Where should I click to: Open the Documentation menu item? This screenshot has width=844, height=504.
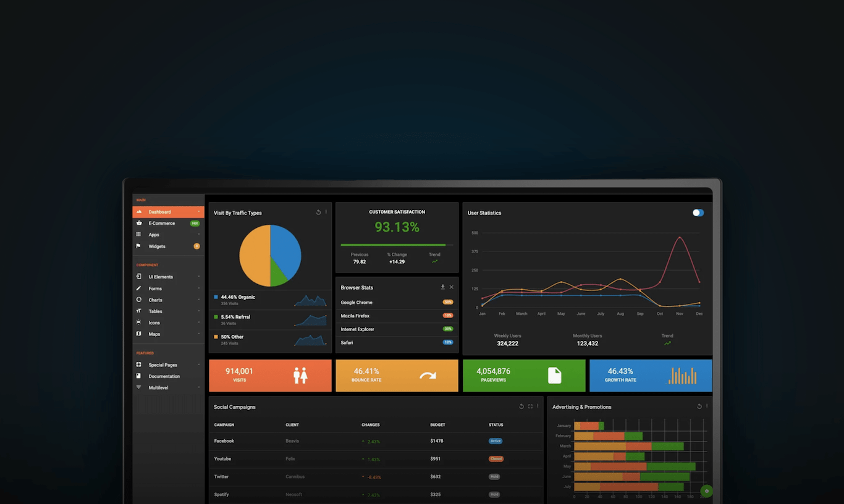click(168, 376)
